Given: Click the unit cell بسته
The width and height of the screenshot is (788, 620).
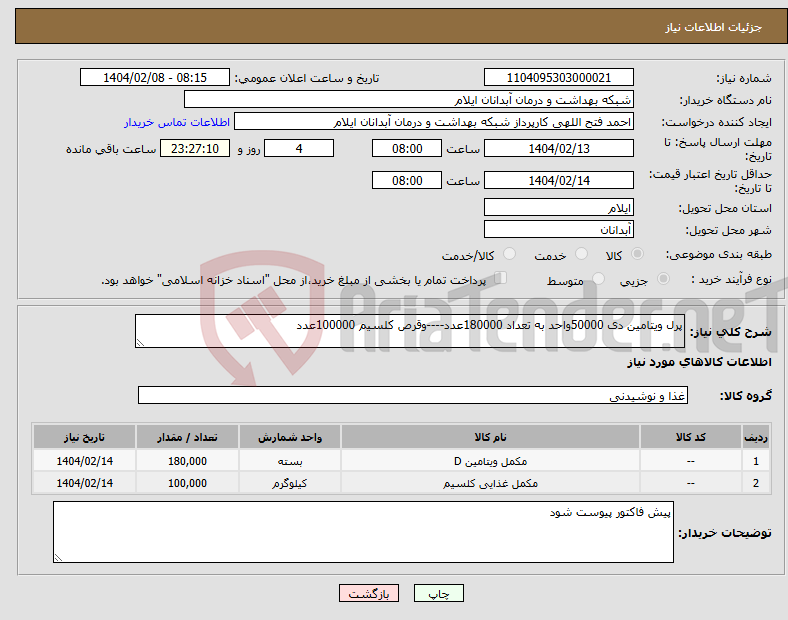Looking at the screenshot, I should coord(290,460).
